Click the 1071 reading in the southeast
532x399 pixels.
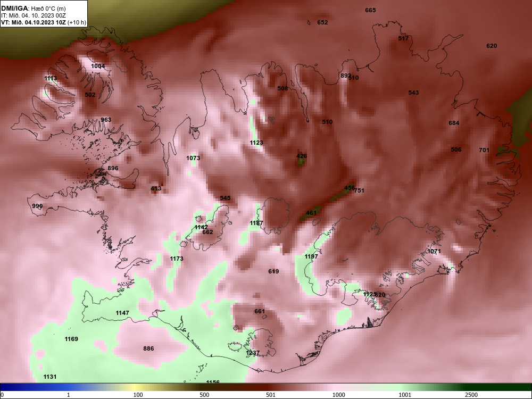coord(434,252)
